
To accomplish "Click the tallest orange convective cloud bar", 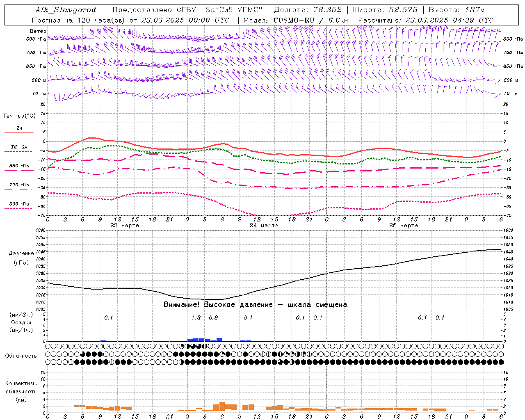I will click(x=222, y=406).
